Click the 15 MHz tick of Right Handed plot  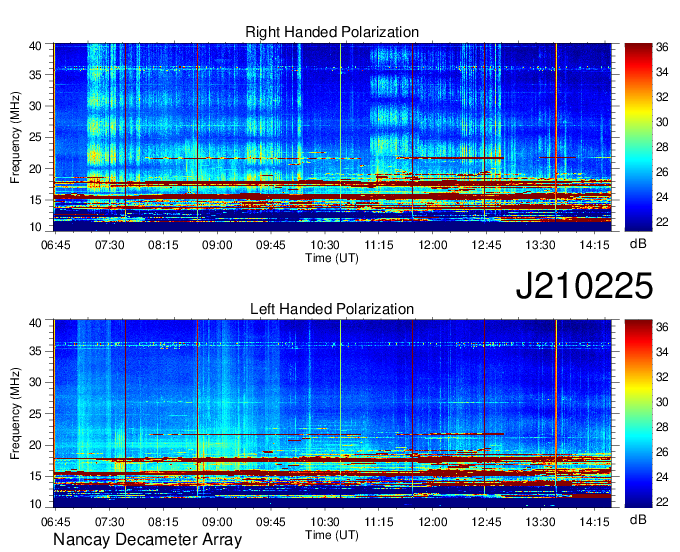coord(35,200)
